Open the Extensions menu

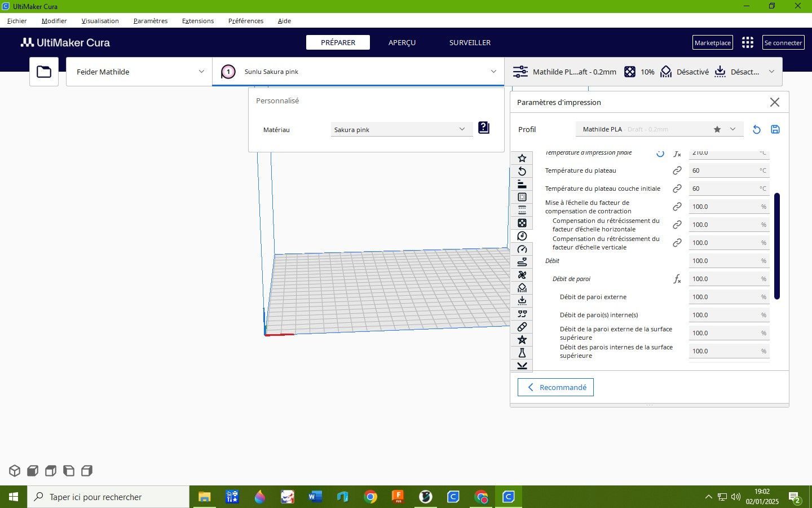198,21
